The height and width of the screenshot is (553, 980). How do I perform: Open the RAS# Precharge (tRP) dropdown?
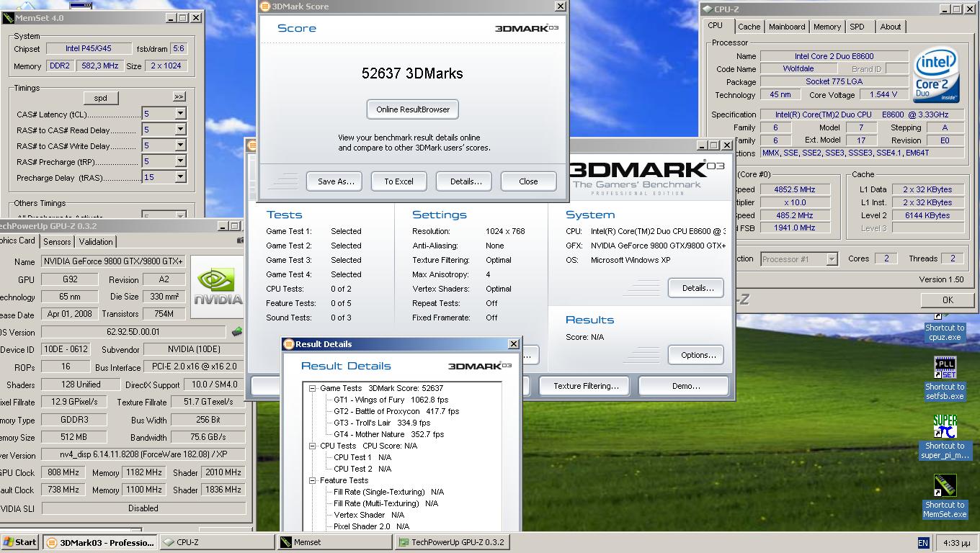point(180,161)
